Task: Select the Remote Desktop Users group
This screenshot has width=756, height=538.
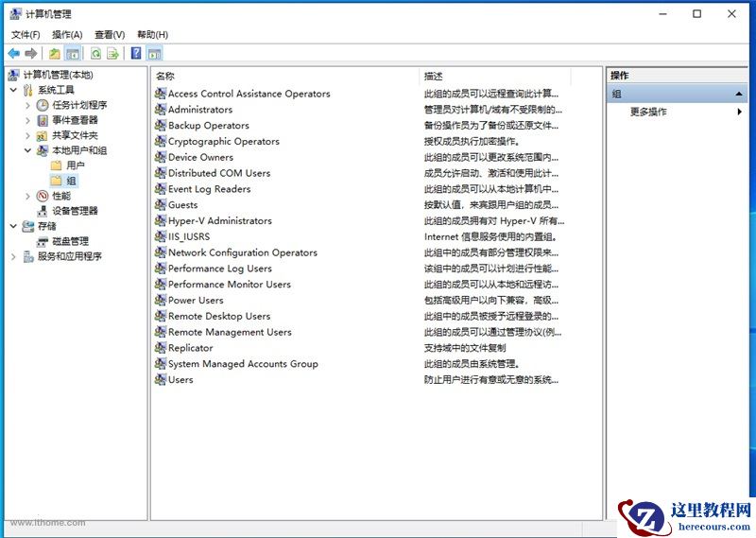Action: tap(219, 316)
